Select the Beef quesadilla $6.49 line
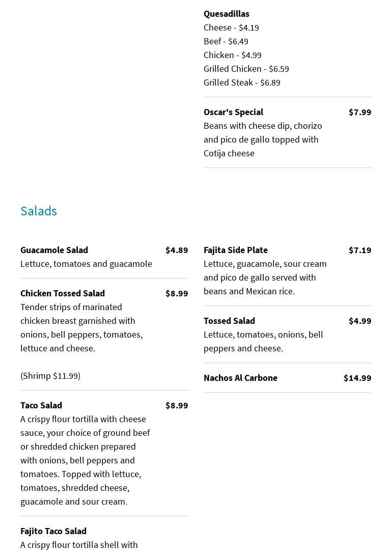 click(226, 41)
